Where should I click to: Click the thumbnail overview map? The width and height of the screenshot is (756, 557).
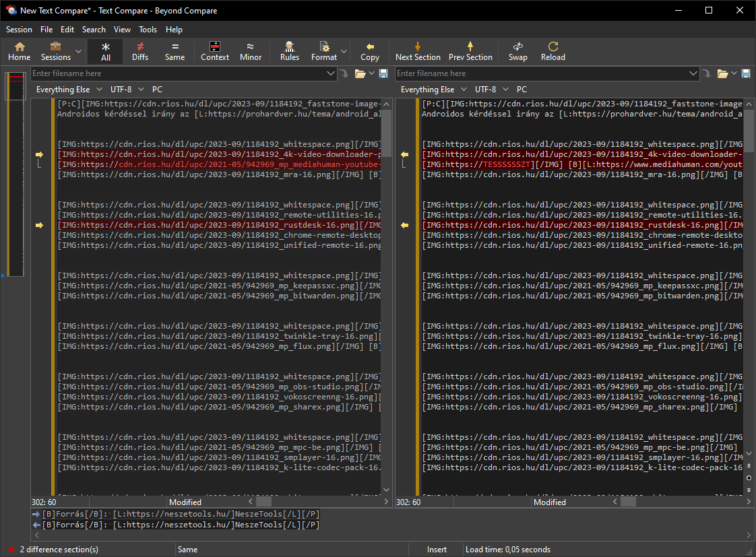pos(16,174)
